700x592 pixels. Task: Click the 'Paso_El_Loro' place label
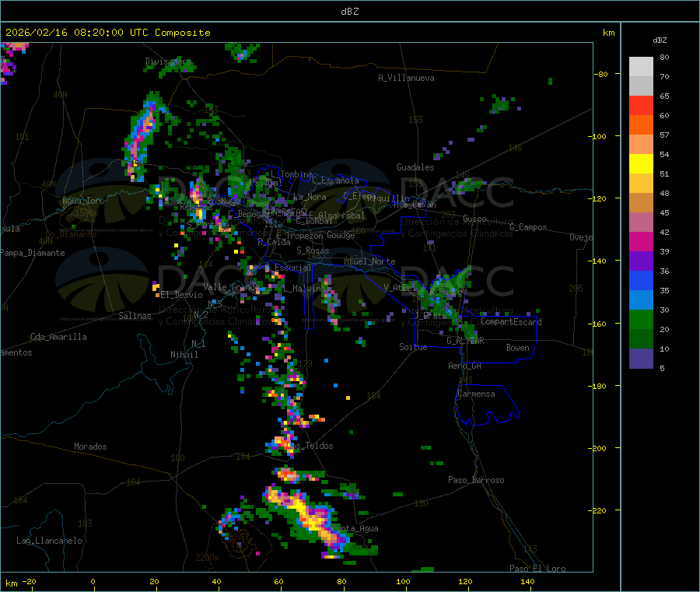pos(537,569)
